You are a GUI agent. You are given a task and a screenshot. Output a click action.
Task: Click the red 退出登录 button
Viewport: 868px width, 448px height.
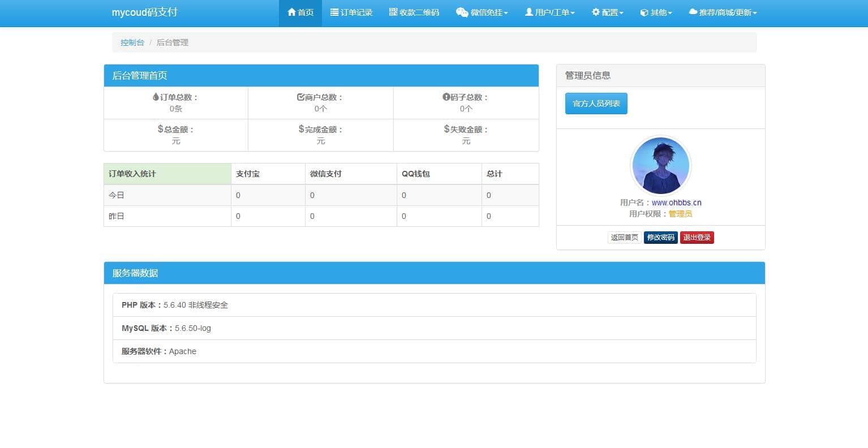[x=697, y=238]
